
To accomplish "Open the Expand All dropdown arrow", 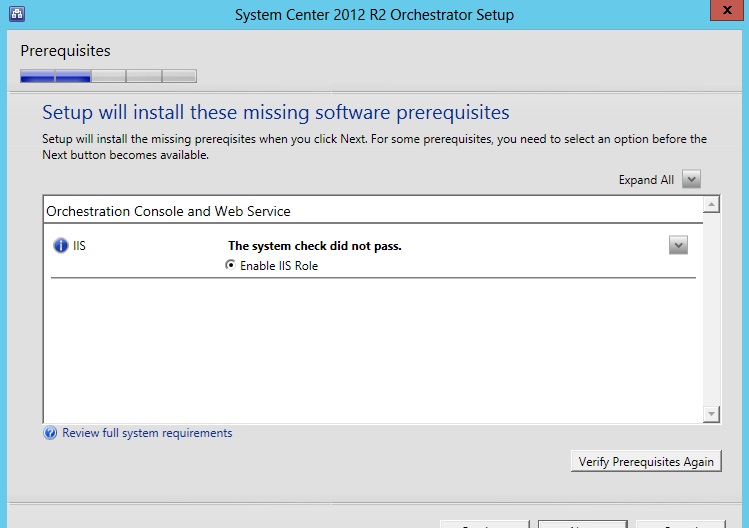I will pyautogui.click(x=691, y=179).
